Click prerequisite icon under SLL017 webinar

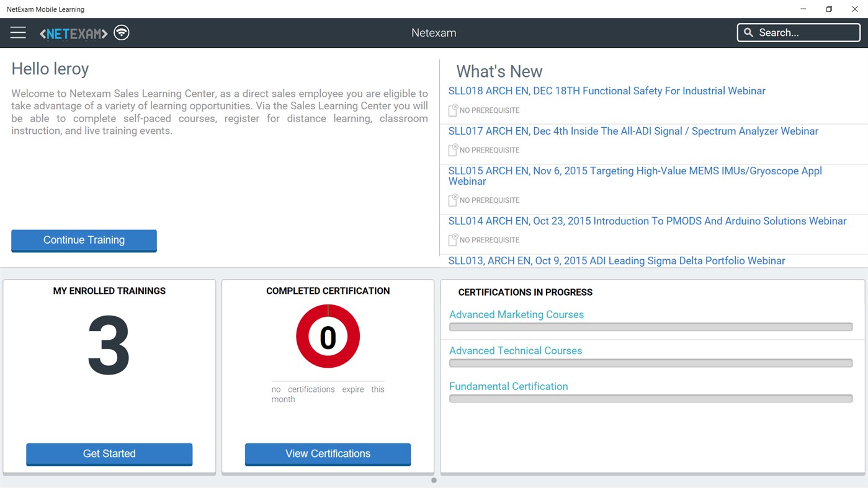click(453, 149)
